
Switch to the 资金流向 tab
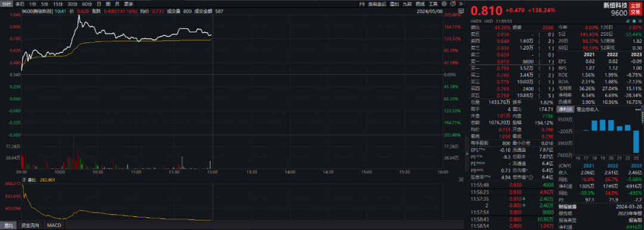pyautogui.click(x=31, y=225)
